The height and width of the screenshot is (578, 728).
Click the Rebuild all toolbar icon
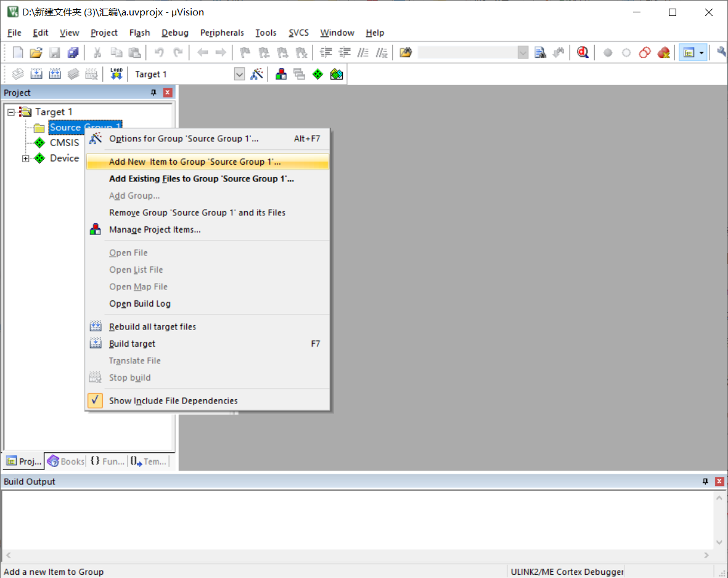(x=55, y=74)
